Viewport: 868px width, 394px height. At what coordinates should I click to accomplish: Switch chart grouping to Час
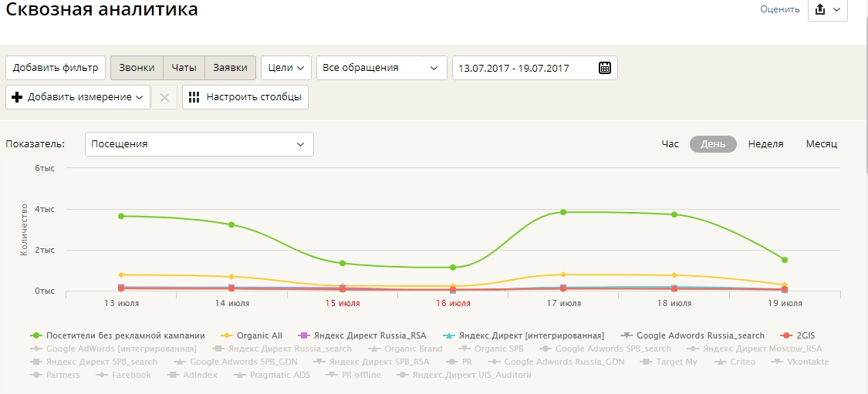[670, 144]
